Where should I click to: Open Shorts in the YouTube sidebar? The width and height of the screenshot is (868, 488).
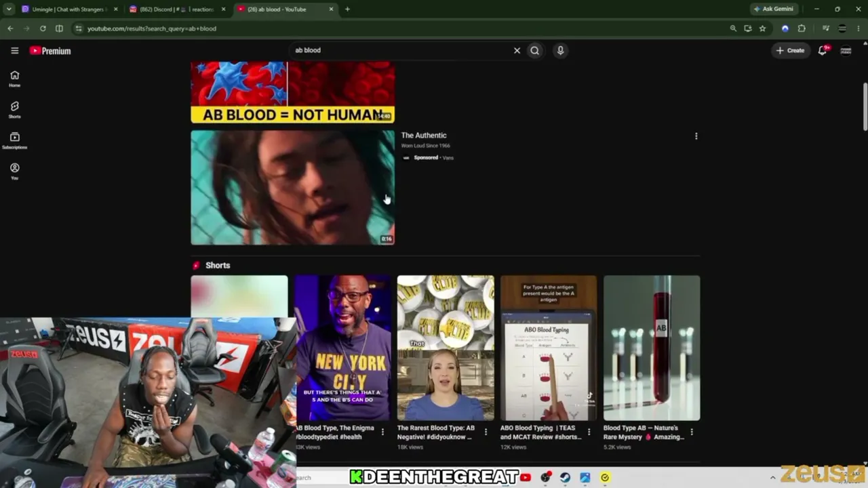14,110
